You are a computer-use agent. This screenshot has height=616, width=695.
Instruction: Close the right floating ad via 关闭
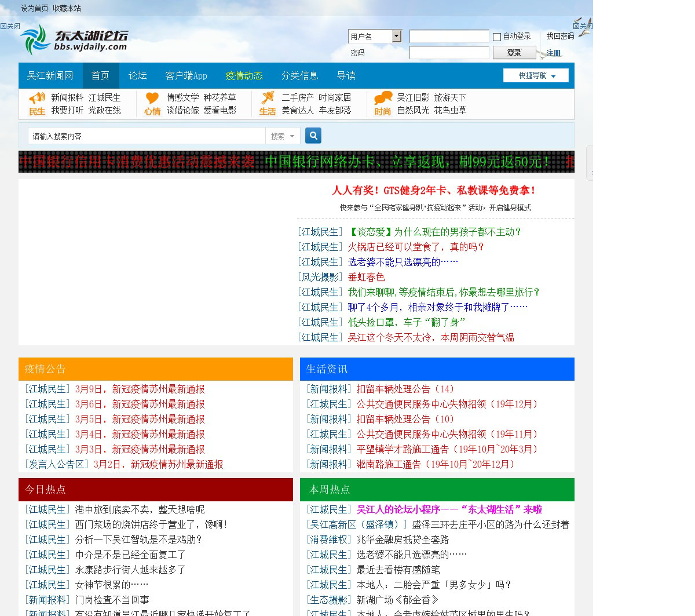pyautogui.click(x=582, y=26)
